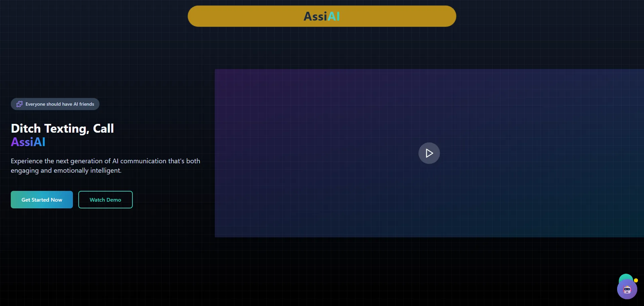Select the 'Ditch Texting, Call' heading

(62, 128)
